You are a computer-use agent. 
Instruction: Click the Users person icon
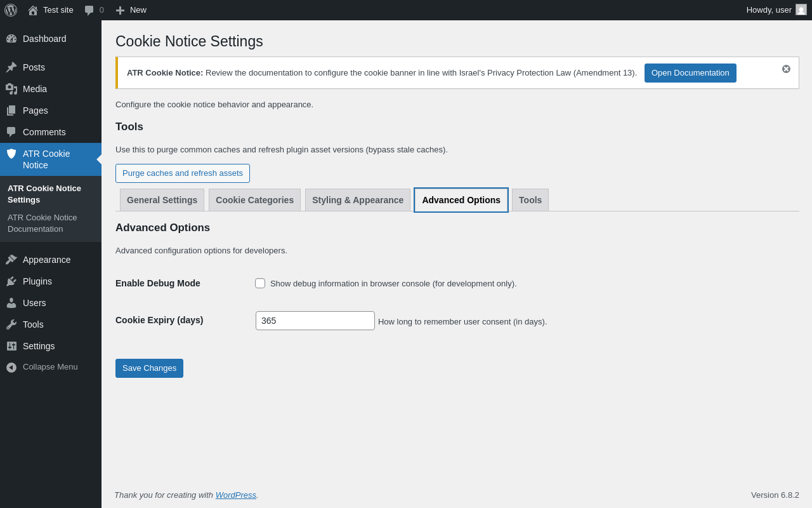click(x=11, y=303)
